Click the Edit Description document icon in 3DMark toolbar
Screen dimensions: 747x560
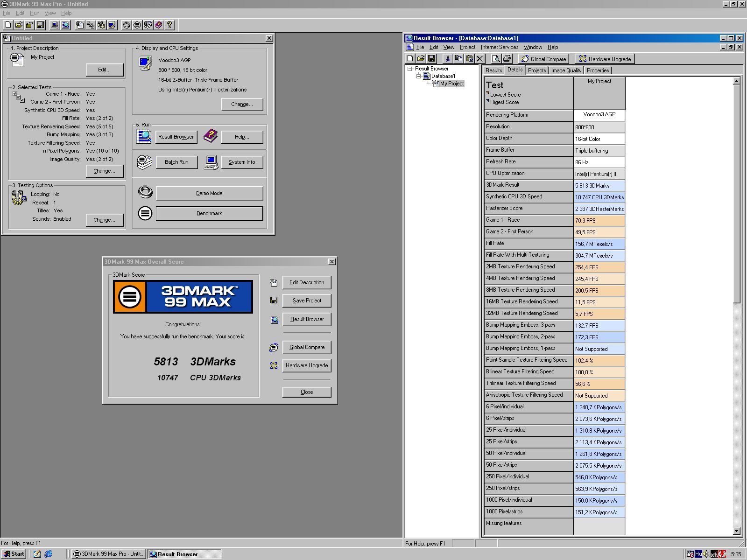[x=80, y=25]
